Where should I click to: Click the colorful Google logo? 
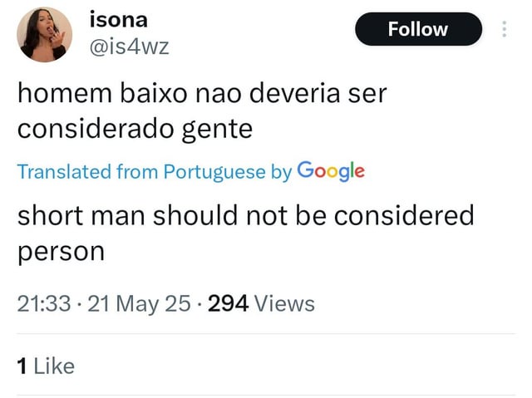pyautogui.click(x=331, y=171)
